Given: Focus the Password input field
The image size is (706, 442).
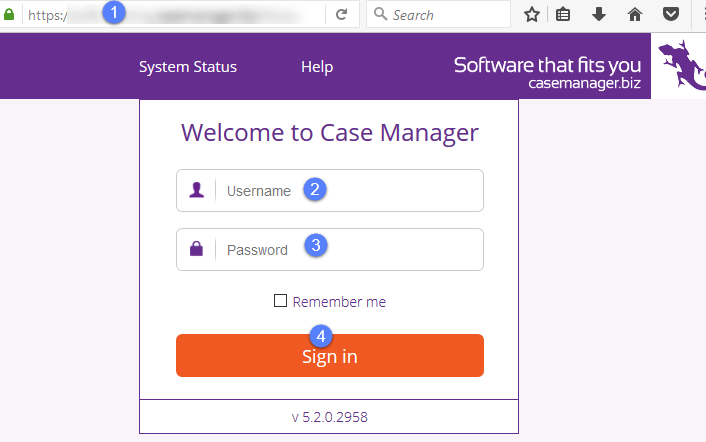Looking at the screenshot, I should (x=330, y=249).
